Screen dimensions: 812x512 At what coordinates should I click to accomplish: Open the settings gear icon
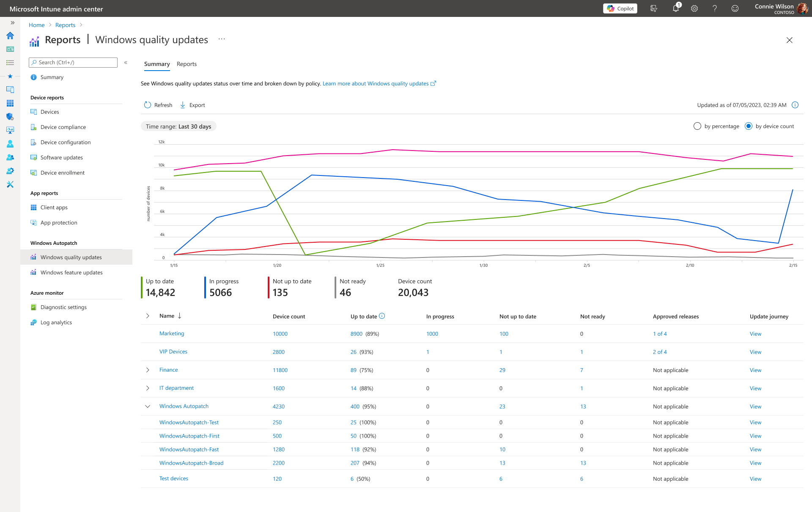pos(694,8)
